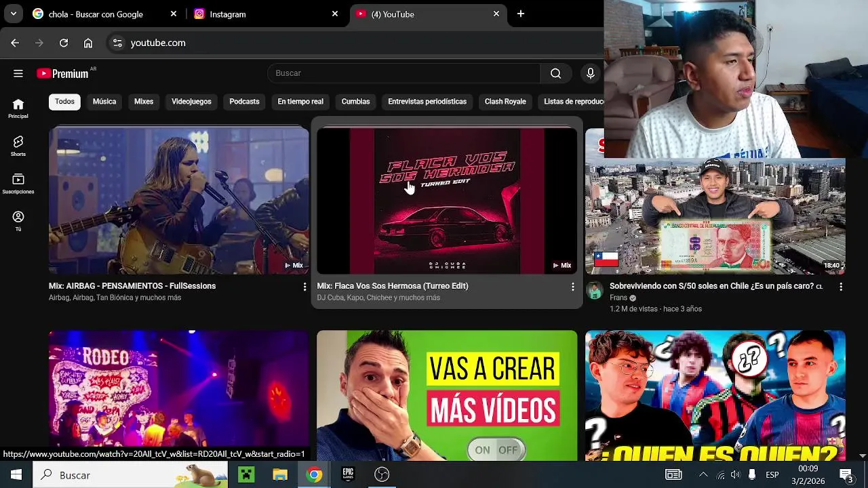
Task: Open Suscripciones in the sidebar
Action: [18, 184]
